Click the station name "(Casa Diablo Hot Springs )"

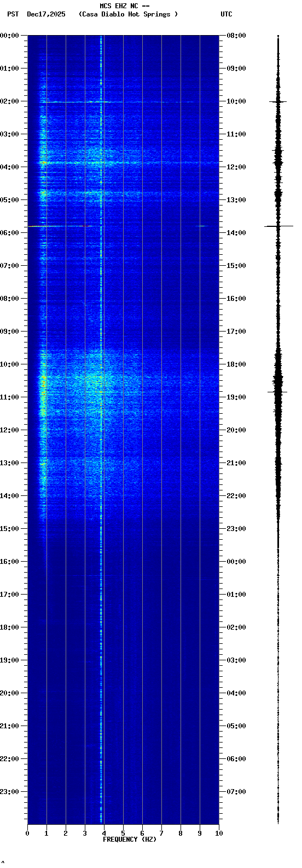(128, 14)
